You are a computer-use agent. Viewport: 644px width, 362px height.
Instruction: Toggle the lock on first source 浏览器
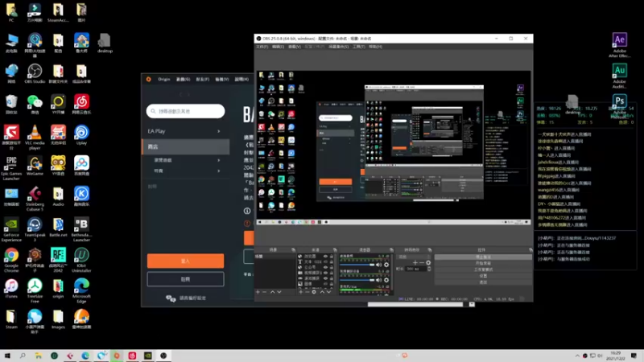tap(332, 256)
